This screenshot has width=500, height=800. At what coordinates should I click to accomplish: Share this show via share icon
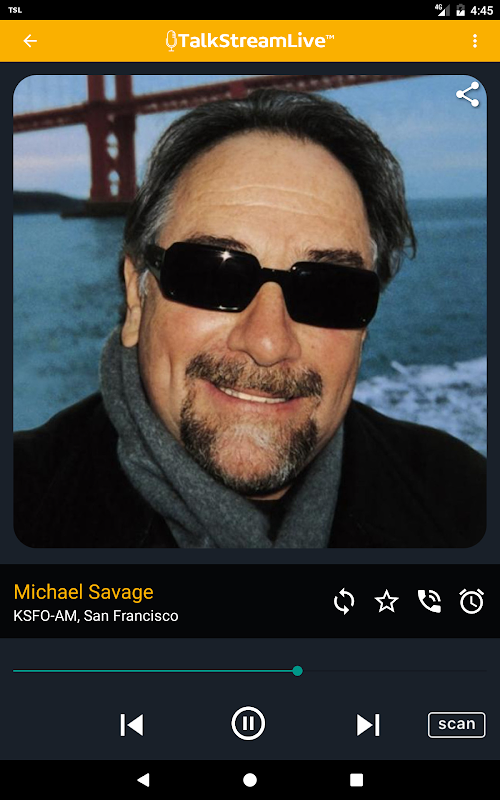click(467, 95)
